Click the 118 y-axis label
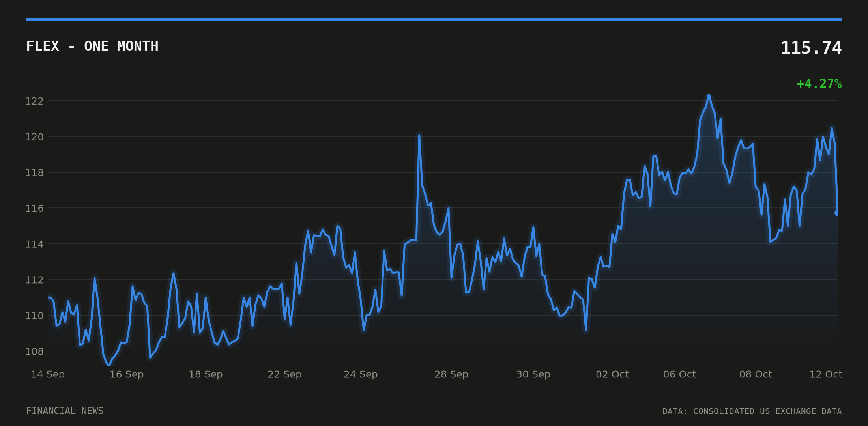 tap(34, 173)
